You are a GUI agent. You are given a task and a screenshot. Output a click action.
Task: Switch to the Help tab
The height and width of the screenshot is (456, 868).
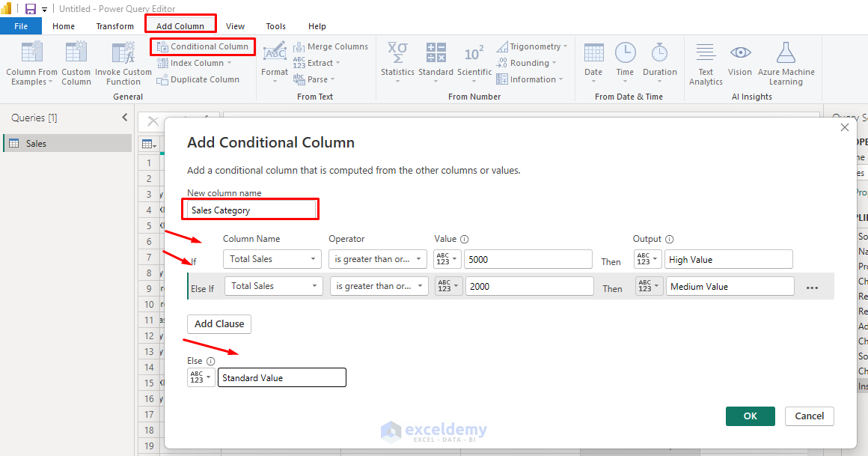[317, 26]
